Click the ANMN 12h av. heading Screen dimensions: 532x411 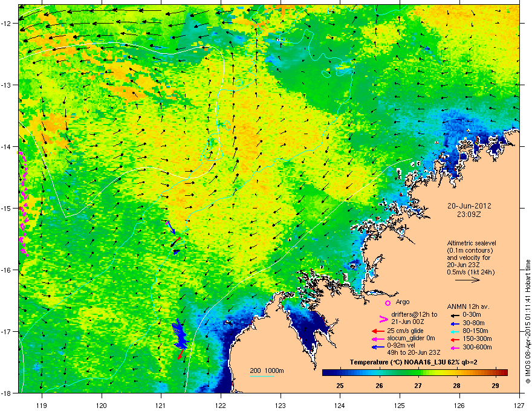tap(469, 306)
